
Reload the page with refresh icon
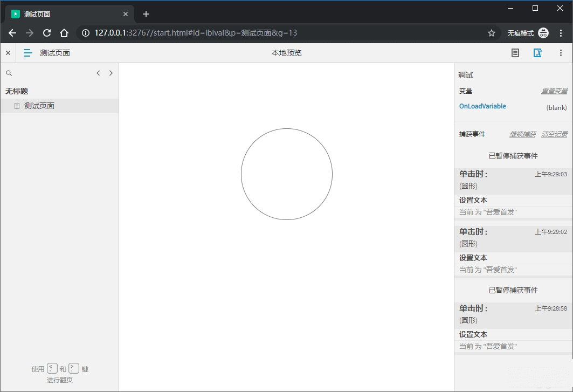(x=47, y=33)
